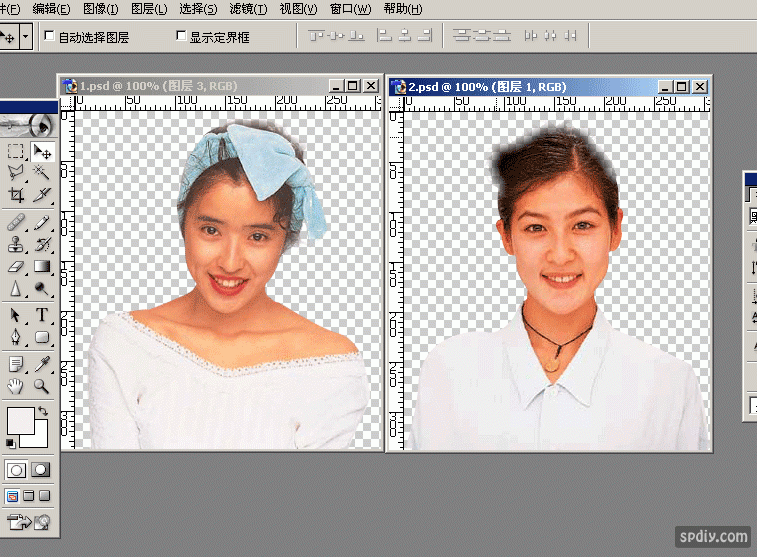Activate the 1.psd window title bar
Image resolution: width=757 pixels, height=557 pixels.
(x=200, y=86)
